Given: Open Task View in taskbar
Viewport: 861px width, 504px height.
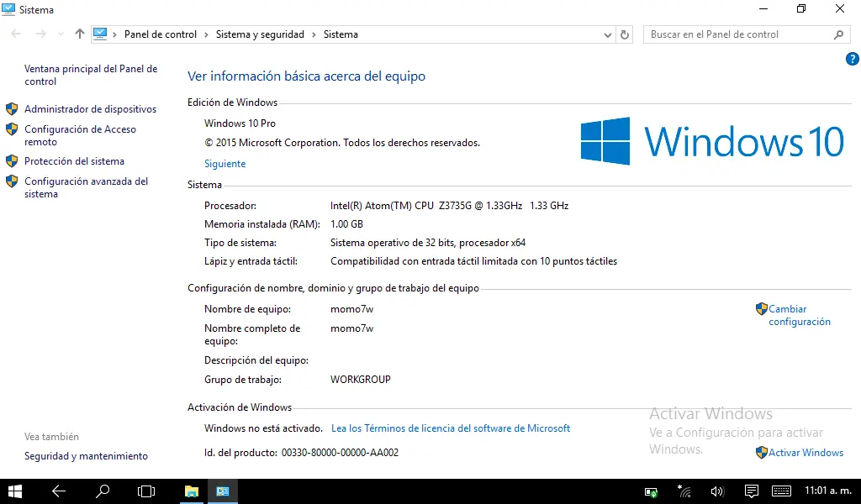Looking at the screenshot, I should coord(146,491).
